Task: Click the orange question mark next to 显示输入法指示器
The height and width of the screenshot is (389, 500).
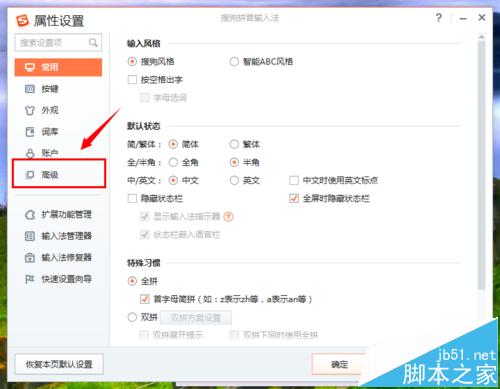Action: point(228,217)
